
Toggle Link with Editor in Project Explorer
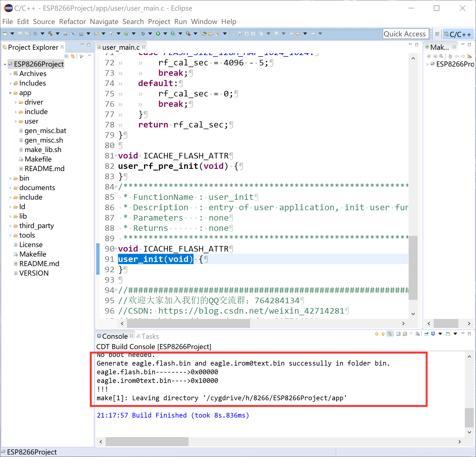pos(73,56)
